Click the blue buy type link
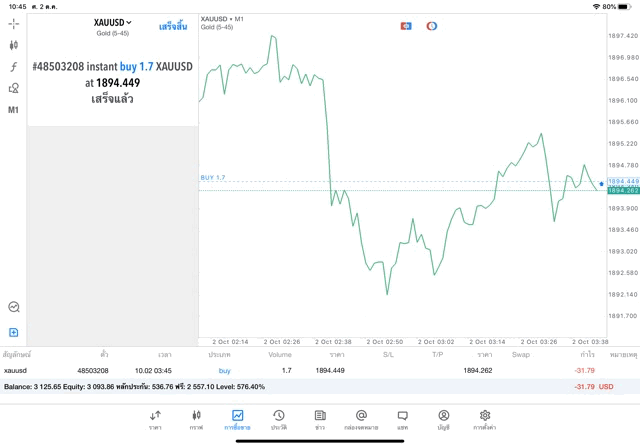The height and width of the screenshot is (447, 640). point(225,370)
